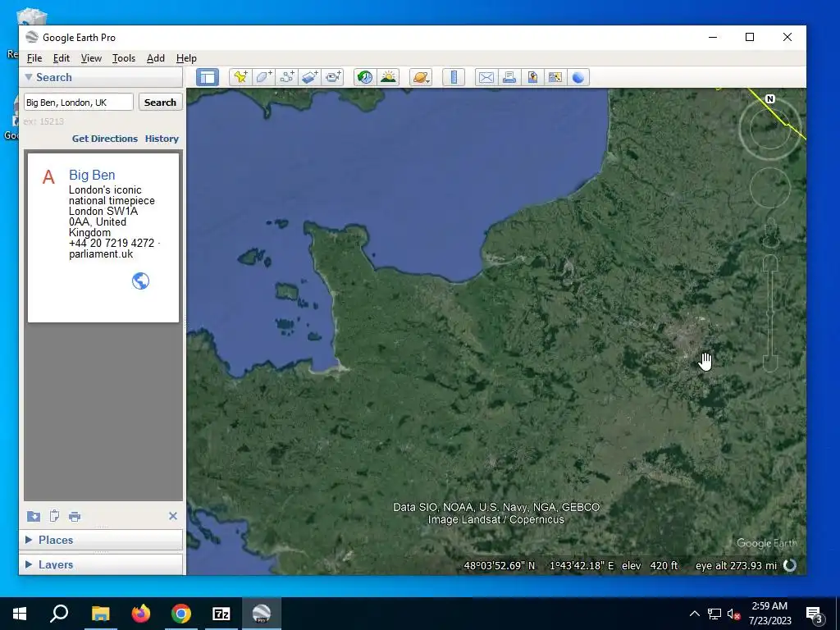Click the muted volume tray icon
The height and width of the screenshot is (630, 840).
733,614
